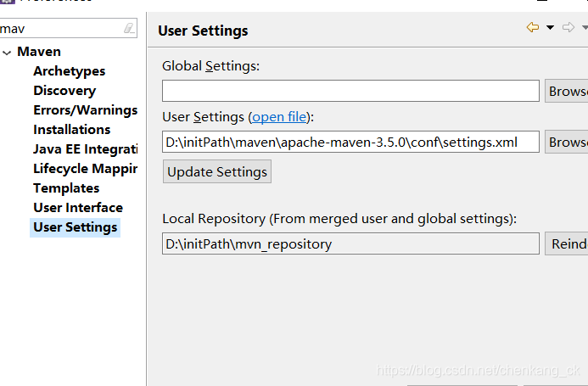Collapse the Maven tree node

pyautogui.click(x=7, y=53)
